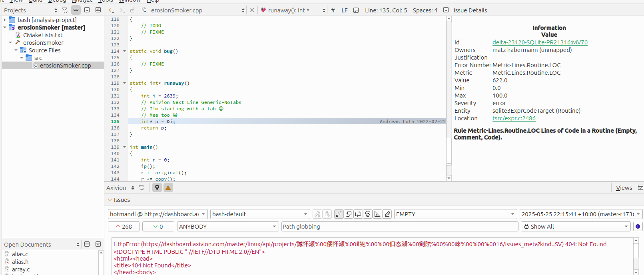Select erosionSmoker.cpp in the project tree
This screenshot has height=275, width=644.
(x=66, y=66)
